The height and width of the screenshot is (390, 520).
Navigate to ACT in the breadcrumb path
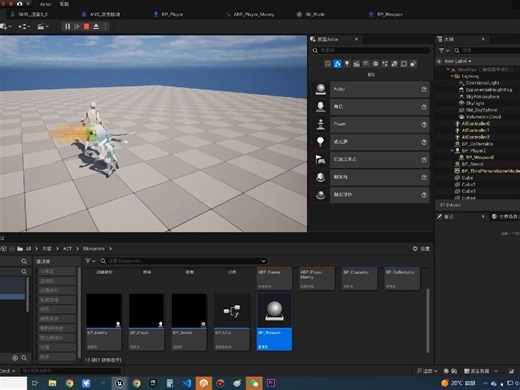(x=67, y=249)
